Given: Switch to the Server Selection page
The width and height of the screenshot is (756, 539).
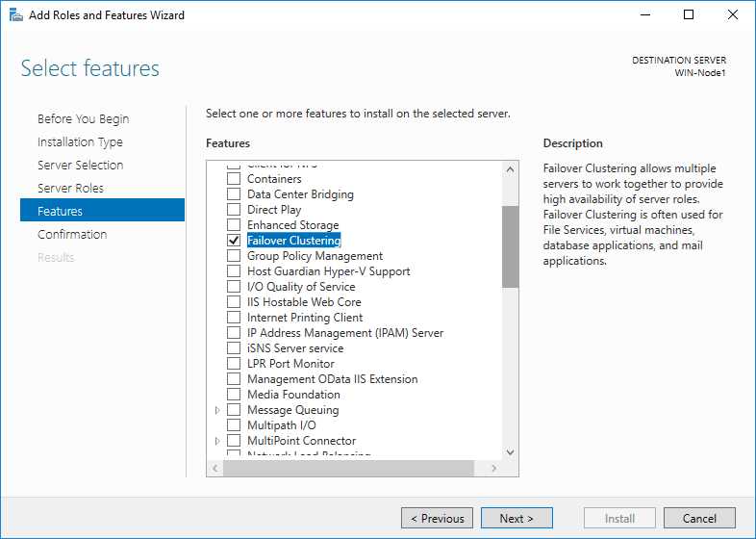Looking at the screenshot, I should pyautogui.click(x=80, y=166).
